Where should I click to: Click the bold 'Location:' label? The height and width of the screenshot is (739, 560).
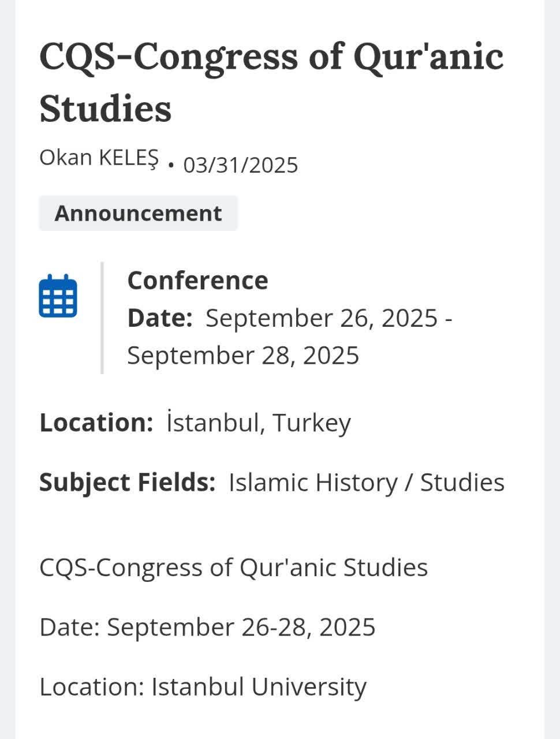[96, 423]
